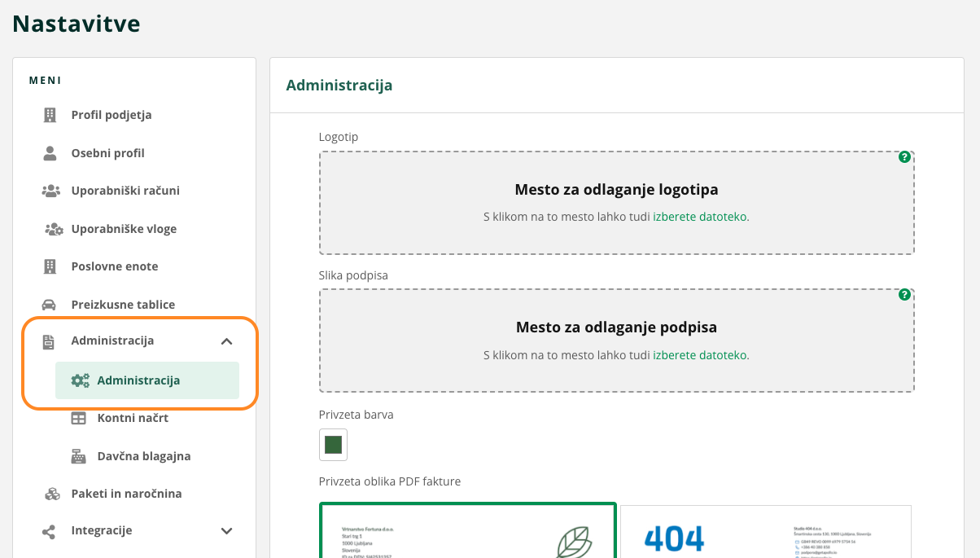Click the Privzeta barva label

point(357,415)
